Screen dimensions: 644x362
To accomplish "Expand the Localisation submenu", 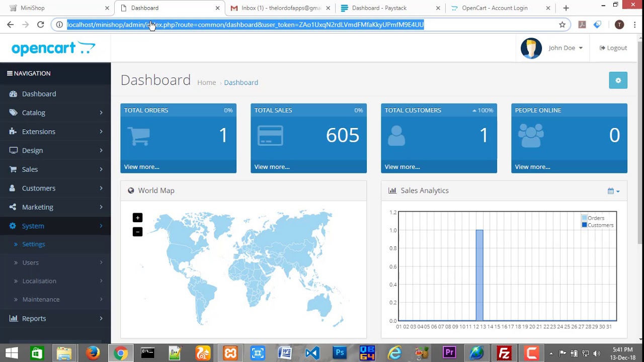I will coord(101,281).
